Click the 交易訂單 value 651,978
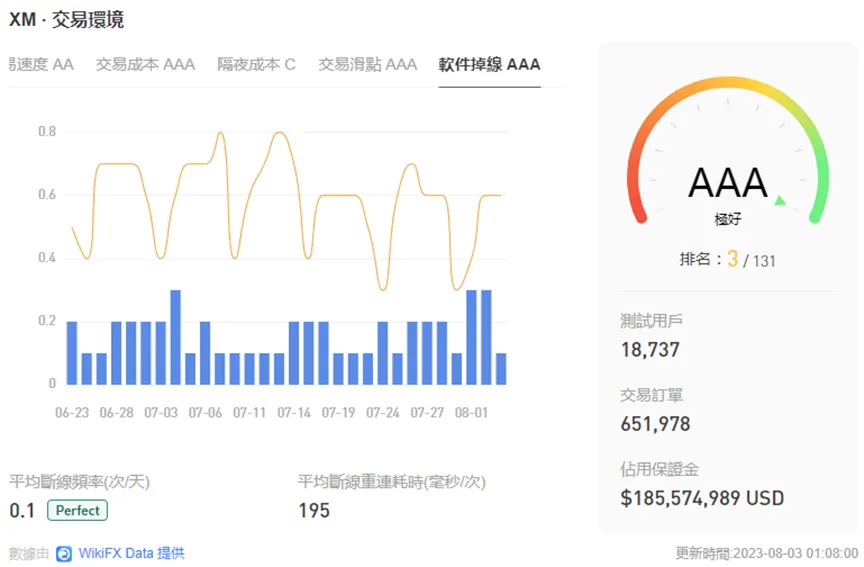Screen dimensions: 864x567 click(x=655, y=424)
